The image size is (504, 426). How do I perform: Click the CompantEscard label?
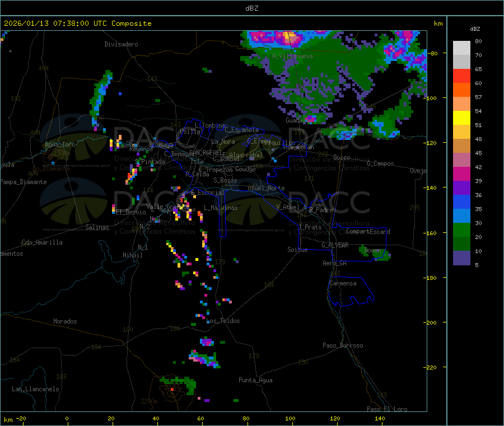(368, 231)
